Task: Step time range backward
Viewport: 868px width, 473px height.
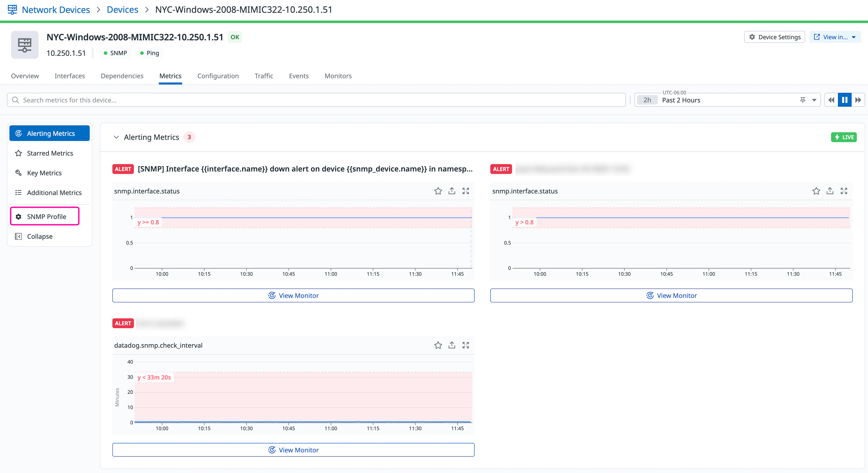Action: click(x=831, y=100)
